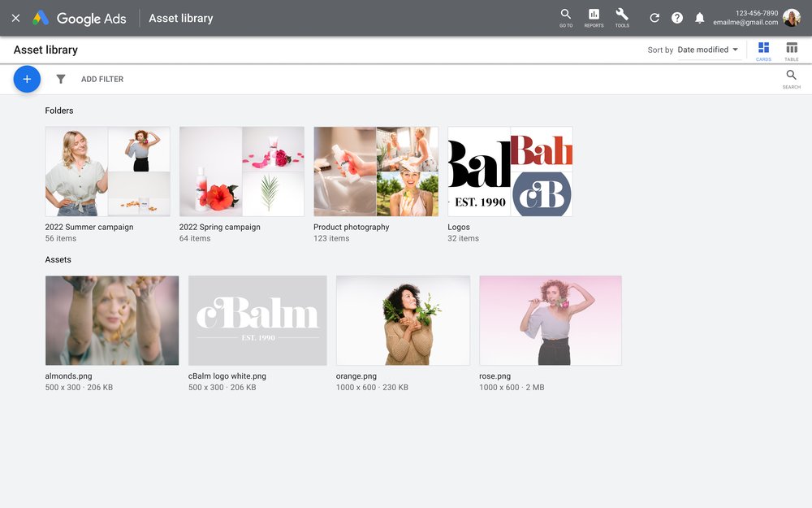Select the rose.png asset

tap(551, 320)
